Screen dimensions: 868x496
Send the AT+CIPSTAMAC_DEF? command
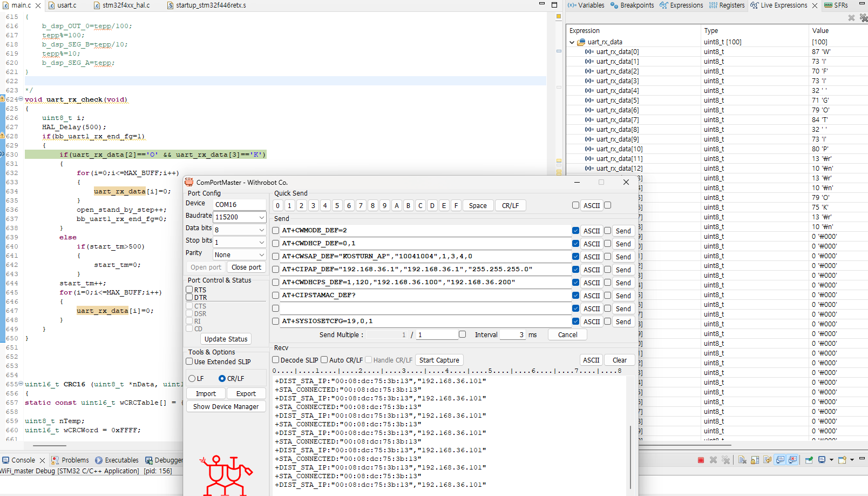[623, 296]
